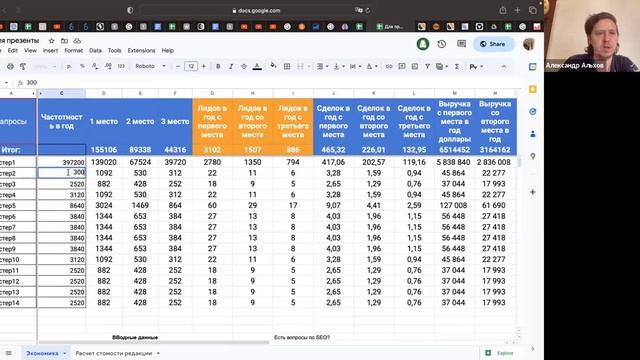The width and height of the screenshot is (640, 360).
Task: Click the Explore button
Action: [x=500, y=353]
